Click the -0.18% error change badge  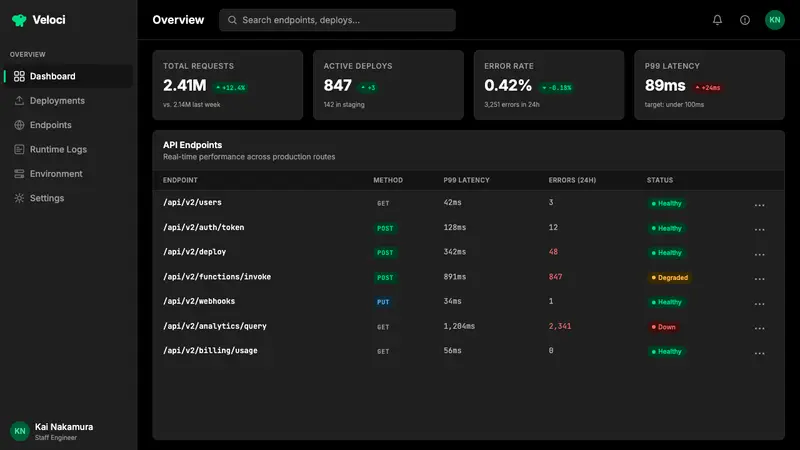pos(557,88)
